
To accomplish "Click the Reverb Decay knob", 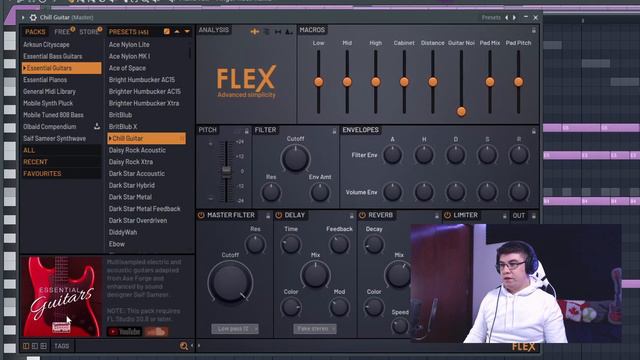I will pyautogui.click(x=374, y=244).
